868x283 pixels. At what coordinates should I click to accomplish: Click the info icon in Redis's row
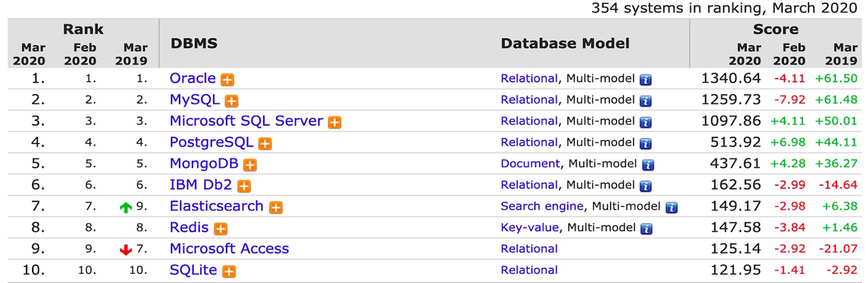pyautogui.click(x=646, y=229)
